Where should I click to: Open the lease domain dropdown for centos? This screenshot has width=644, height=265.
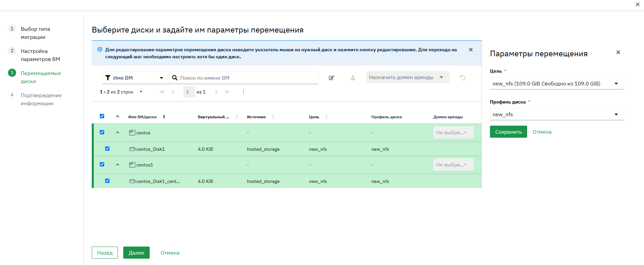(453, 132)
